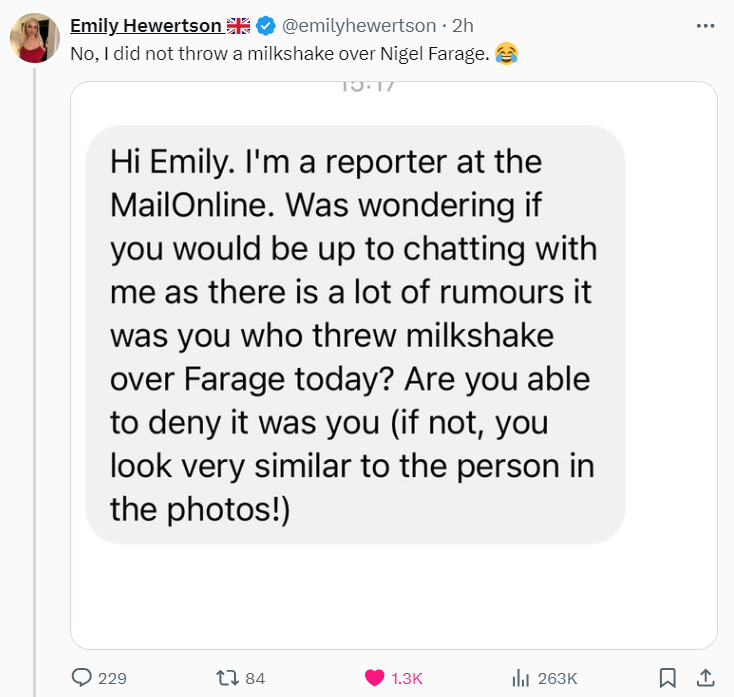734x697 pixels.
Task: Click the 229 replies count
Action: point(112,678)
